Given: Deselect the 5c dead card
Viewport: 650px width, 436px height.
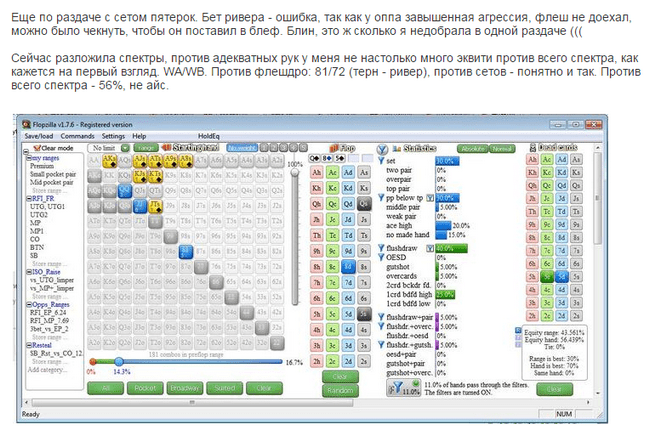Looking at the screenshot, I should pos(547,276).
